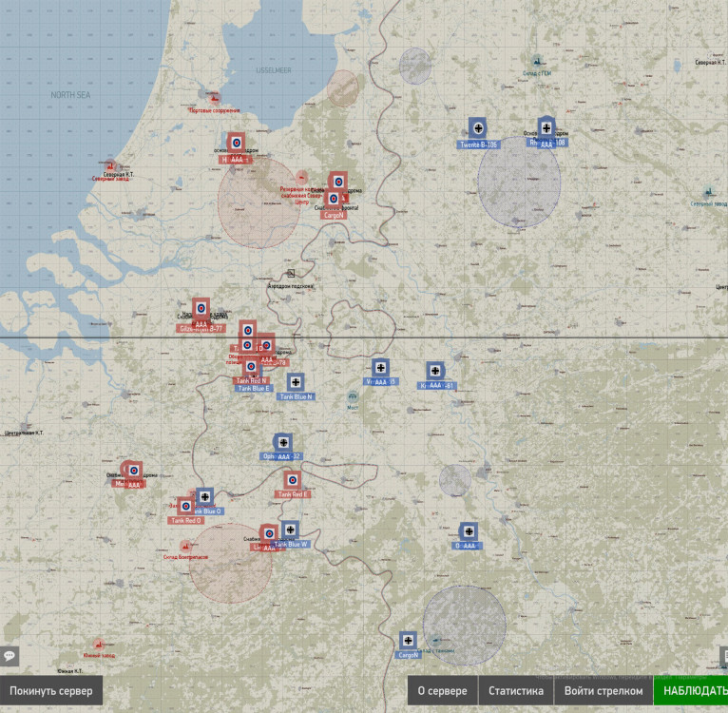Click the Мост bridge objective icon
728x713 pixels.
(x=353, y=397)
